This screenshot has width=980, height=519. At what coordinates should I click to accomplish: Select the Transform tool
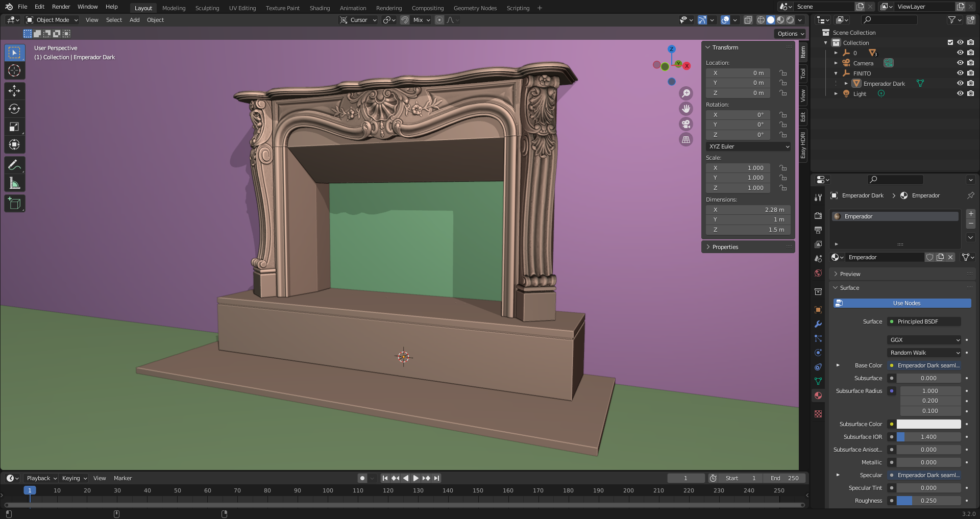14,144
